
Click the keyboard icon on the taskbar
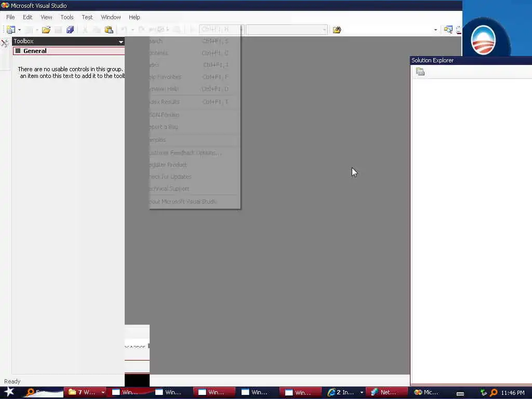(460, 394)
